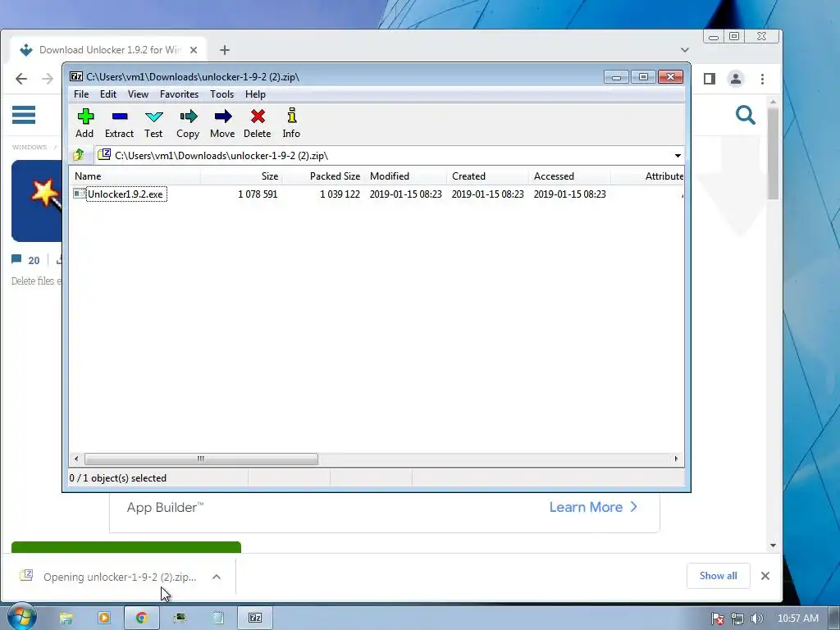
Task: Open the Chrome tab search dropdown
Action: (x=685, y=50)
